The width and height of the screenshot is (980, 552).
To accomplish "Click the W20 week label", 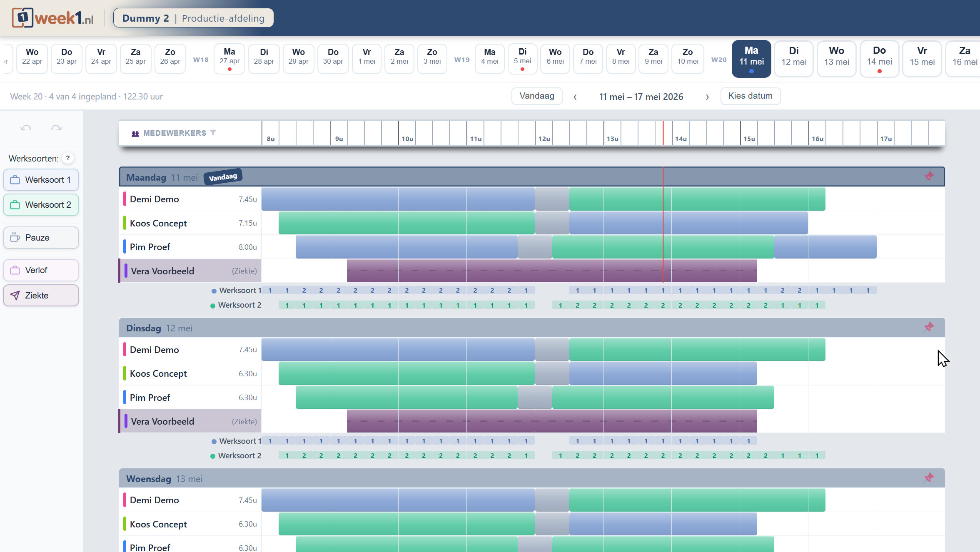I will pyautogui.click(x=719, y=60).
